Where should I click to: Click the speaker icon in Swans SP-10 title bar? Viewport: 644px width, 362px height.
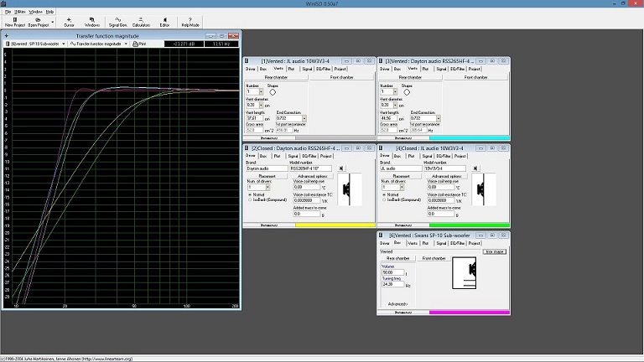(x=381, y=235)
